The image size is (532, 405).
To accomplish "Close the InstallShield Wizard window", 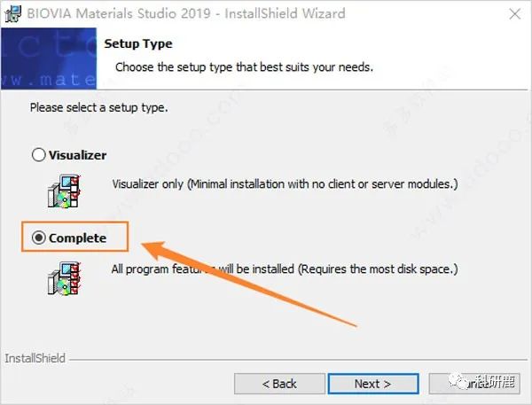I will (x=515, y=14).
